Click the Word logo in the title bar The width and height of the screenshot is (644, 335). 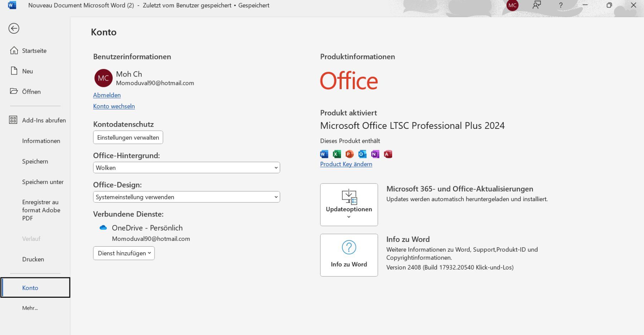coord(12,5)
